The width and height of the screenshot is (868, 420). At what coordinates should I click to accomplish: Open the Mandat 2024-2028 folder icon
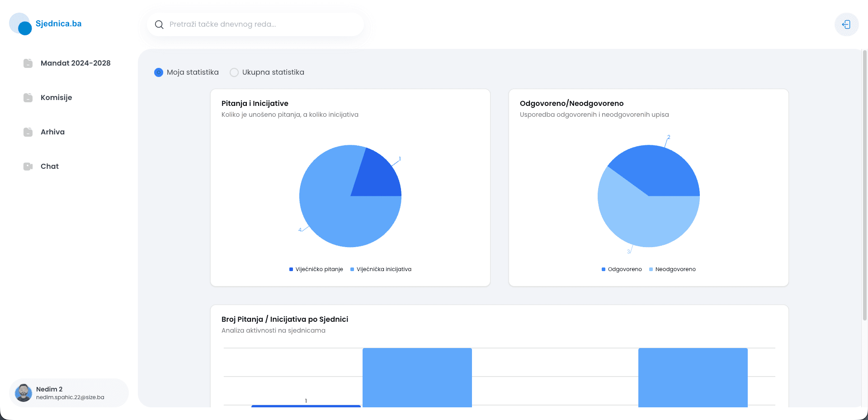pyautogui.click(x=28, y=63)
